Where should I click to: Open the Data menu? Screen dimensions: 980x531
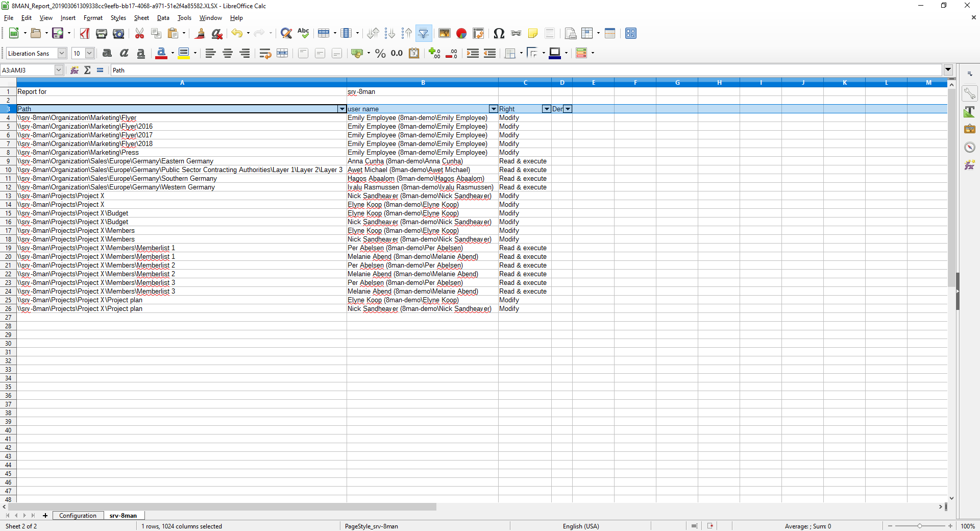tap(163, 17)
